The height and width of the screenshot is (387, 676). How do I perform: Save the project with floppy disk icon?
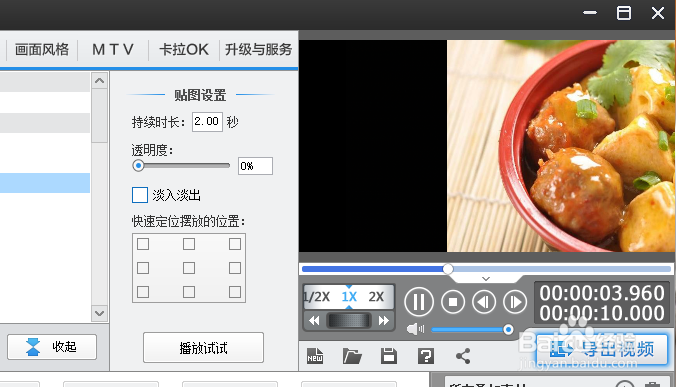388,356
